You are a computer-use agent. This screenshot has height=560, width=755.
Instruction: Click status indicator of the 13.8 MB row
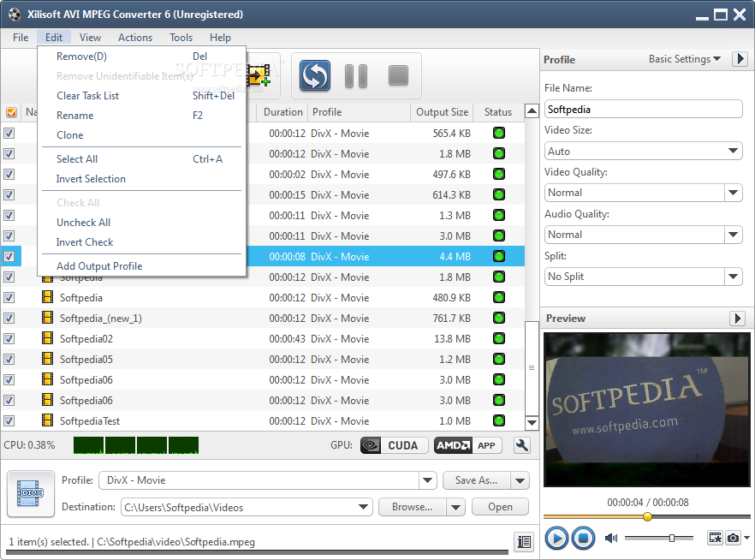click(x=499, y=338)
